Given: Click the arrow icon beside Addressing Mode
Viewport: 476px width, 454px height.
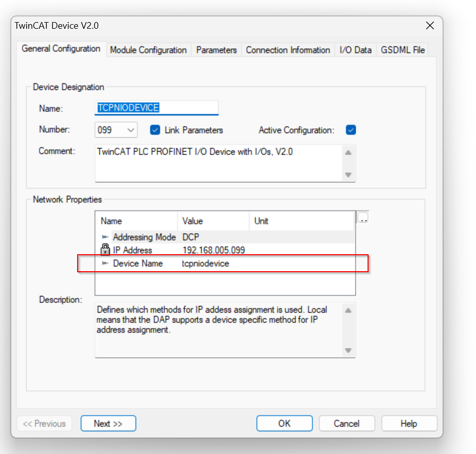Looking at the screenshot, I should click(105, 237).
